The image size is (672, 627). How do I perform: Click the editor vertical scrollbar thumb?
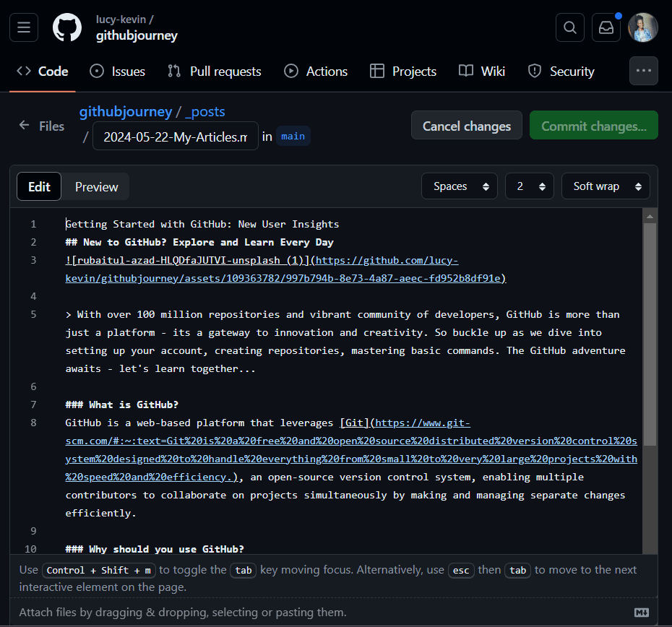pos(650,334)
